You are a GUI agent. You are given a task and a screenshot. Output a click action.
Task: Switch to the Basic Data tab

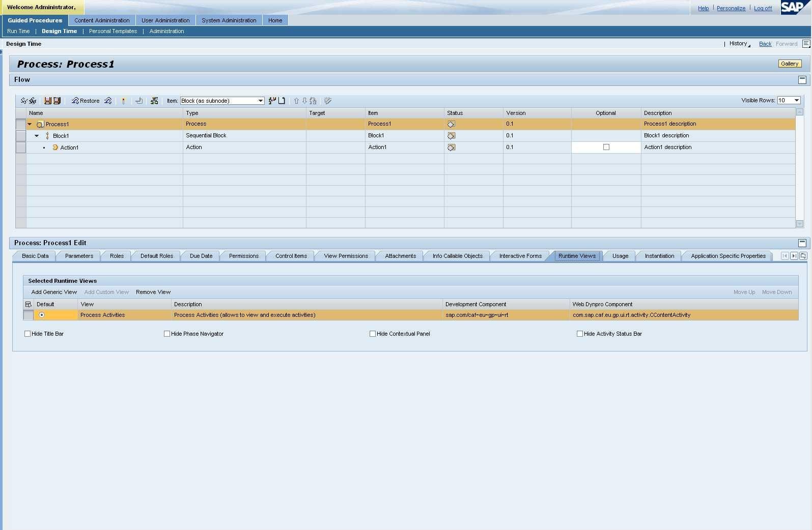click(35, 256)
